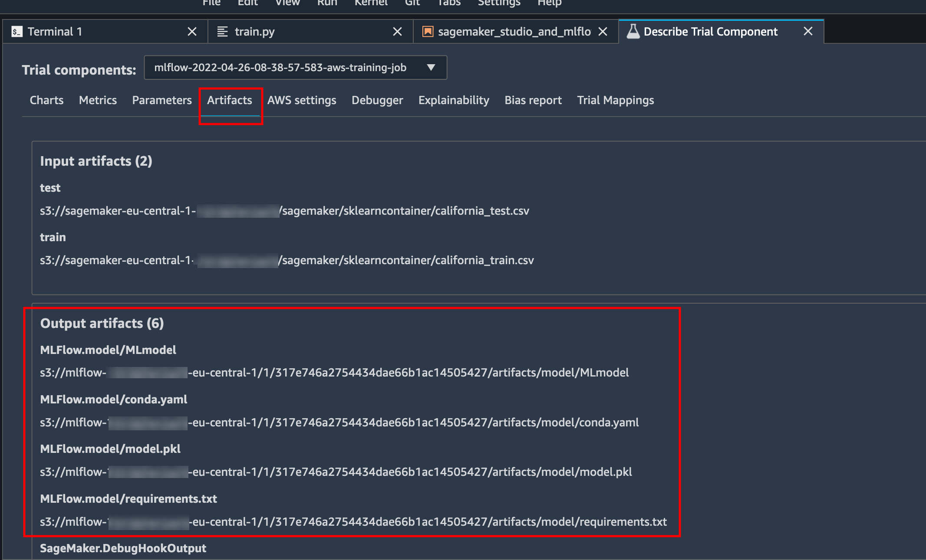Open the Charts tab
The width and height of the screenshot is (926, 560).
click(x=46, y=100)
